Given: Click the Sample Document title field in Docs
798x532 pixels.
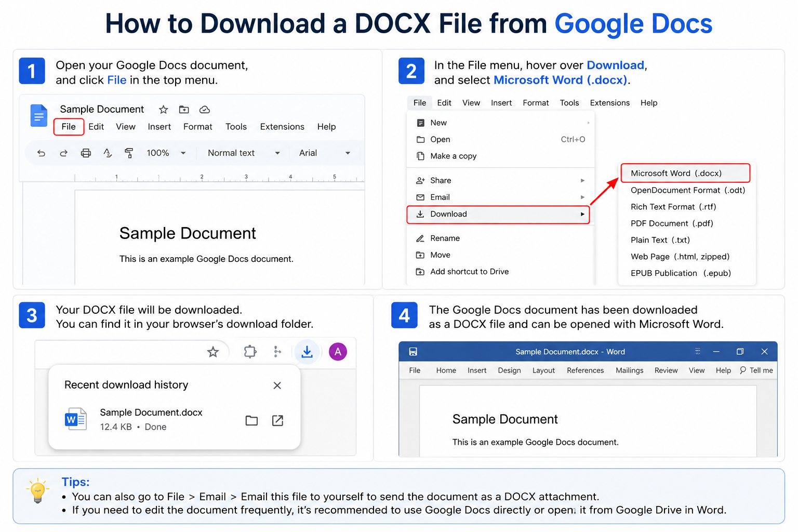Looking at the screenshot, I should click(x=102, y=109).
